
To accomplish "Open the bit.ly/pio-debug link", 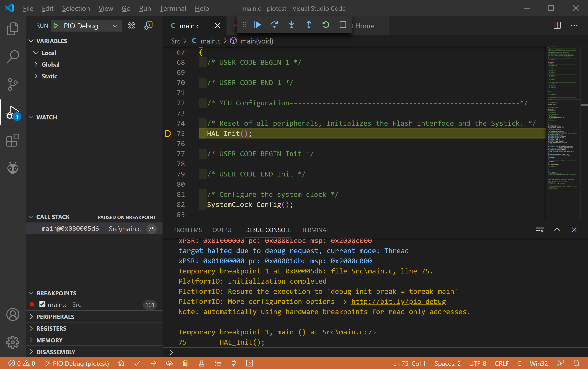I will point(398,301).
